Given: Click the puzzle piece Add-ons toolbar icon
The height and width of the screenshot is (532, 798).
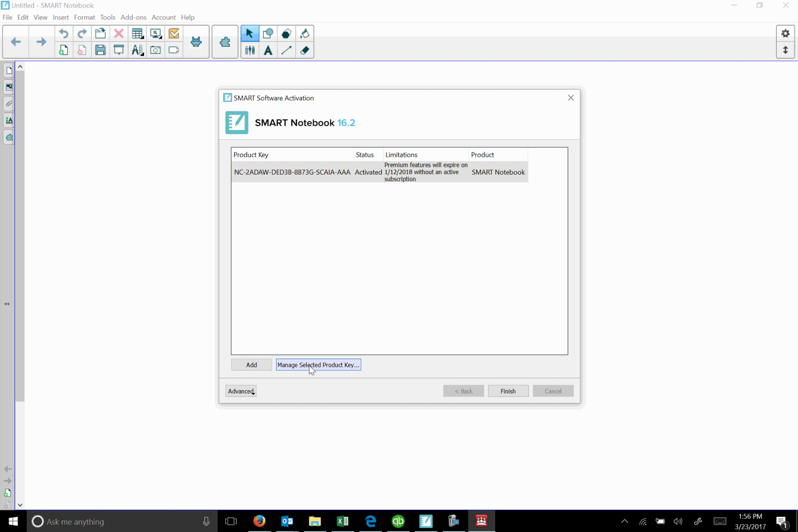Looking at the screenshot, I should (225, 42).
